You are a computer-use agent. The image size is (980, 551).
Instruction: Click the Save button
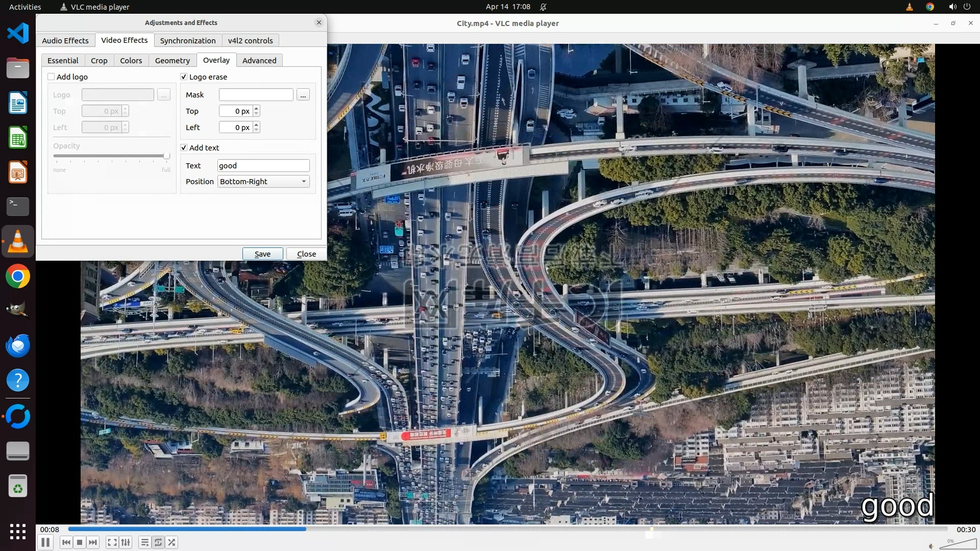262,254
